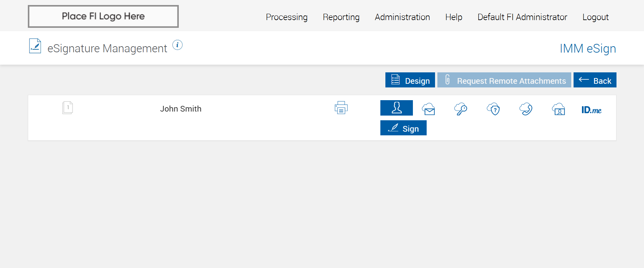The width and height of the screenshot is (644, 268).
Task: Click the eSignature Management heading
Action: coord(107,49)
